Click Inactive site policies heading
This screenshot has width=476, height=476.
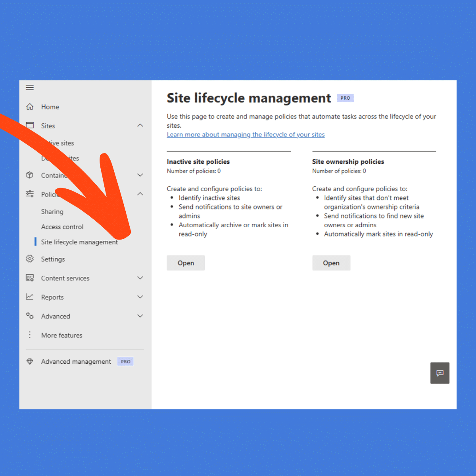point(198,161)
